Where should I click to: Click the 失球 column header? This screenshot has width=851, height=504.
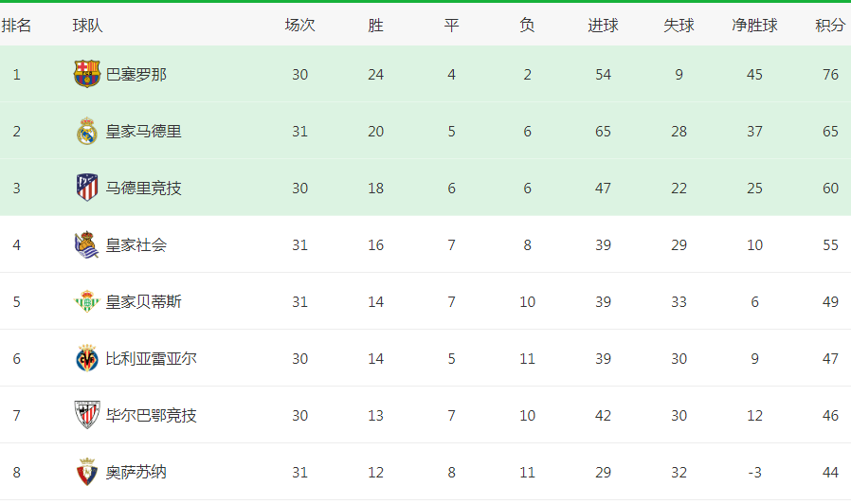click(679, 25)
